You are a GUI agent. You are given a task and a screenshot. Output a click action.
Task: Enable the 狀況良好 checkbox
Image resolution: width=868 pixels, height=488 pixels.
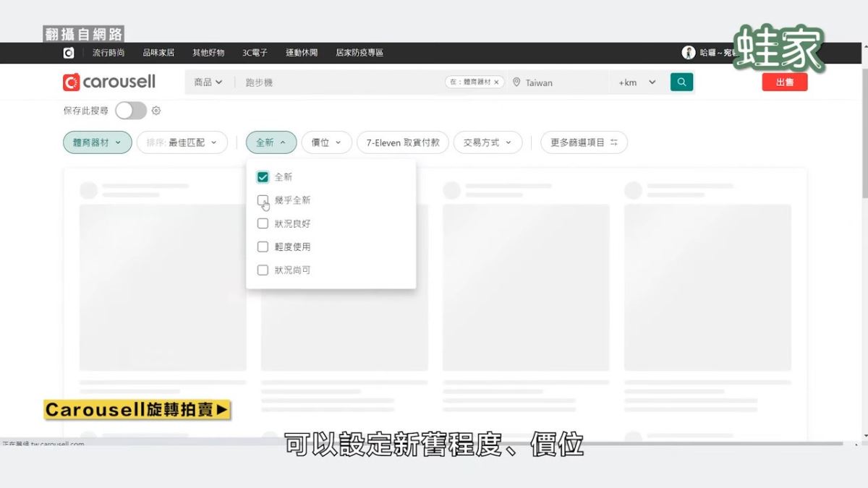tap(263, 223)
